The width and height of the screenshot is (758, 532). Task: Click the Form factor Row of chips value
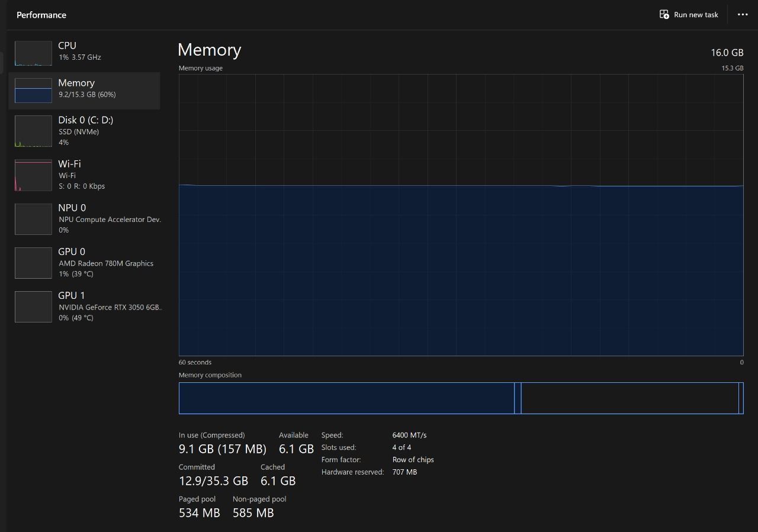point(413,460)
